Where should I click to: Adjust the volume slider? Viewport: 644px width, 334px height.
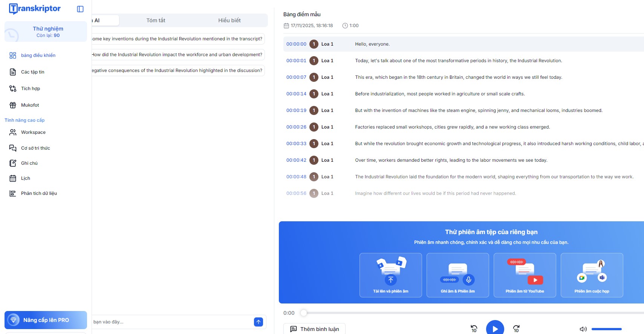pyautogui.click(x=606, y=329)
